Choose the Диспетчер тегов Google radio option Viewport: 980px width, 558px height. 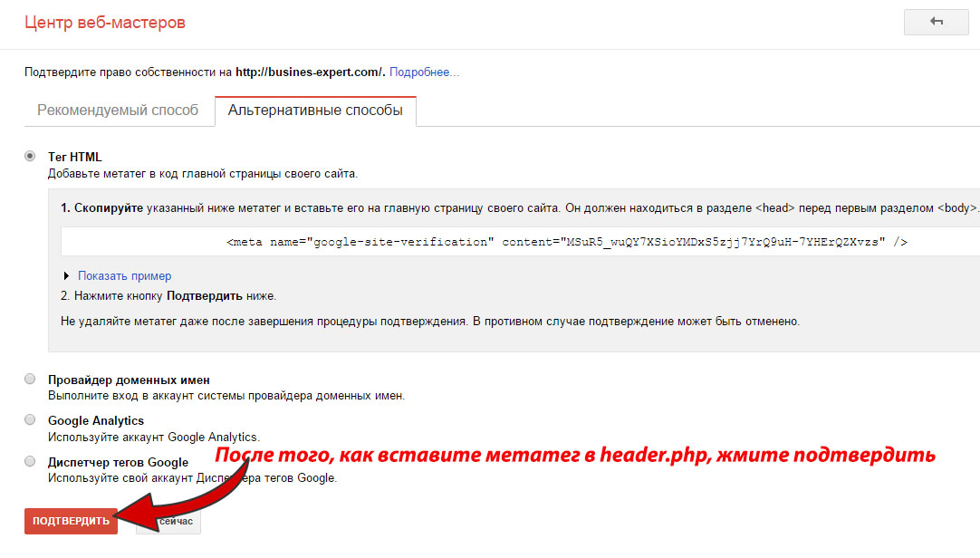(x=30, y=461)
